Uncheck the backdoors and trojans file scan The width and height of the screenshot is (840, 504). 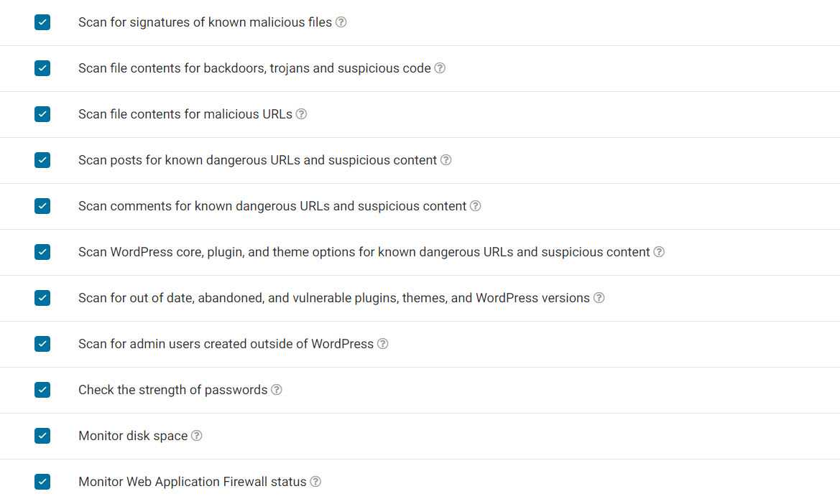pos(42,68)
